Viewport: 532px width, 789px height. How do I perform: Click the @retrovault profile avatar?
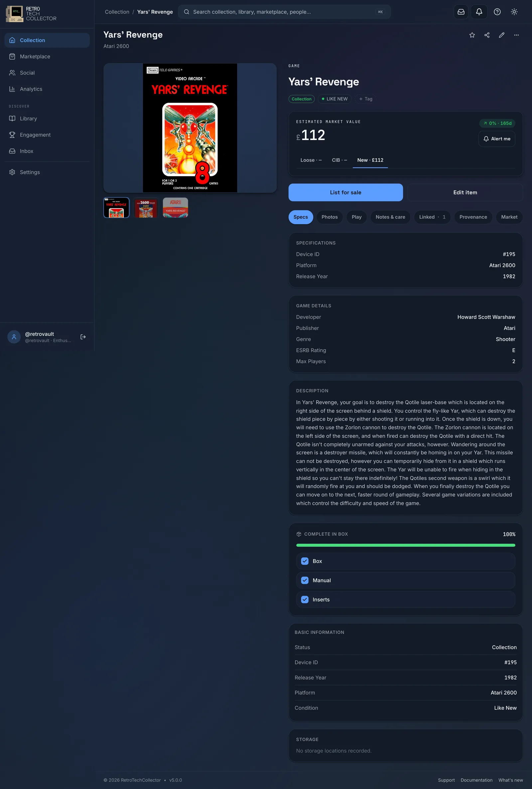(14, 337)
